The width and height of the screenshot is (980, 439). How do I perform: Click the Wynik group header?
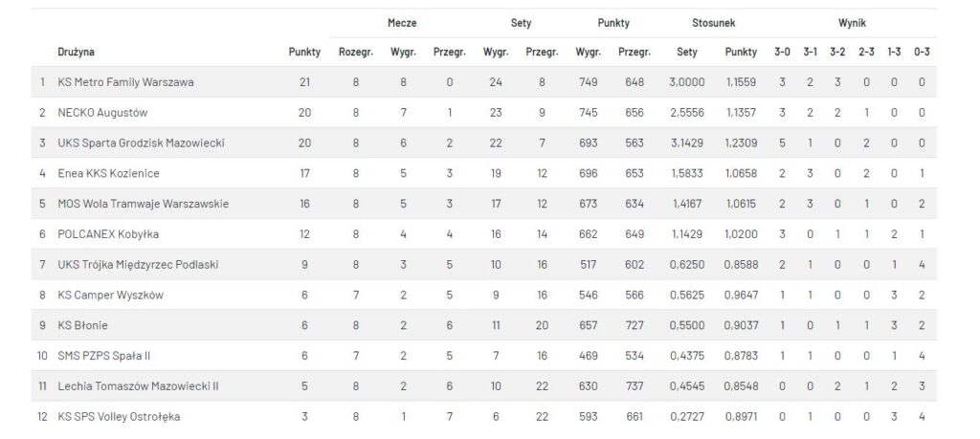852,23
